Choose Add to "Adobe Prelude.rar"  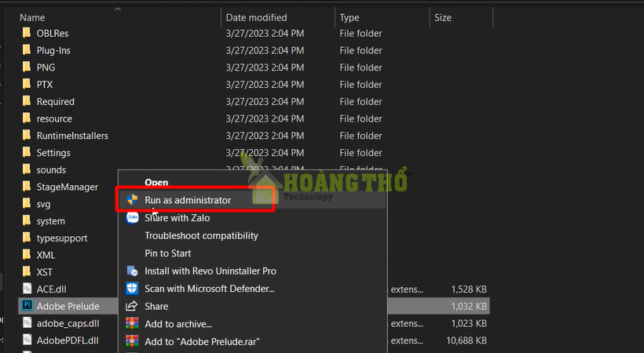[202, 341]
